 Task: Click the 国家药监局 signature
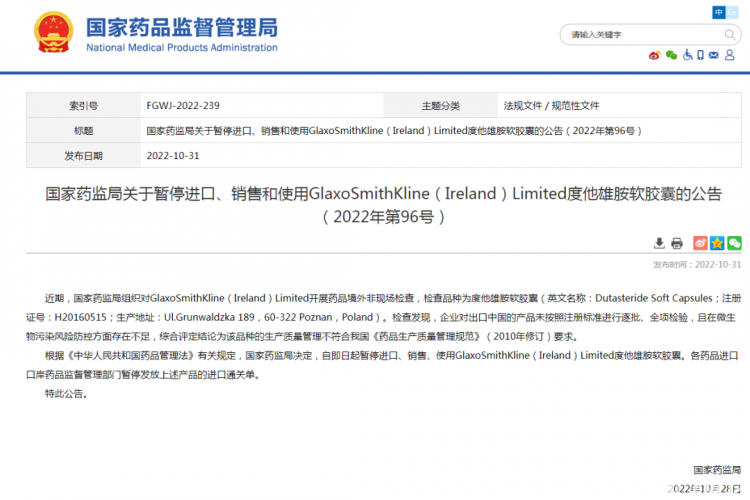coord(717,470)
